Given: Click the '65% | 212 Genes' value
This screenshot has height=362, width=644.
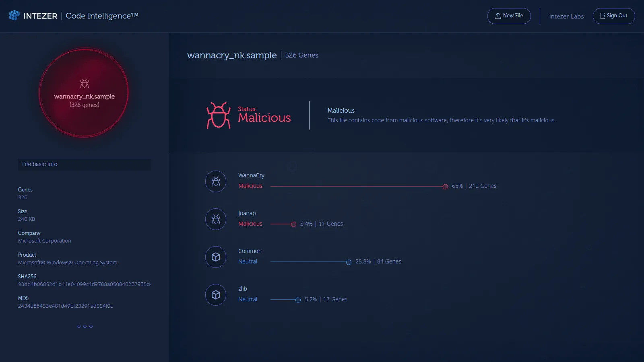Looking at the screenshot, I should [474, 186].
